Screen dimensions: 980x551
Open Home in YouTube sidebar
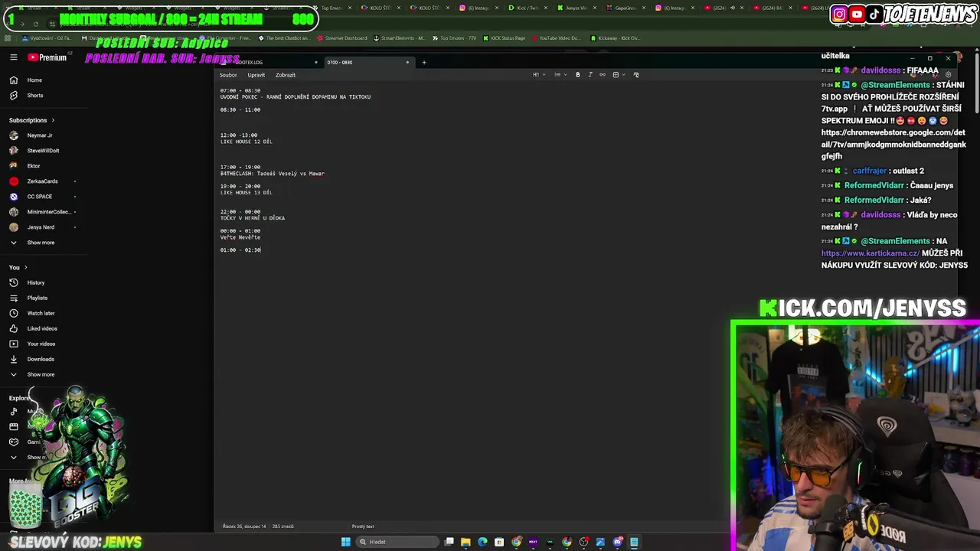[x=34, y=80]
